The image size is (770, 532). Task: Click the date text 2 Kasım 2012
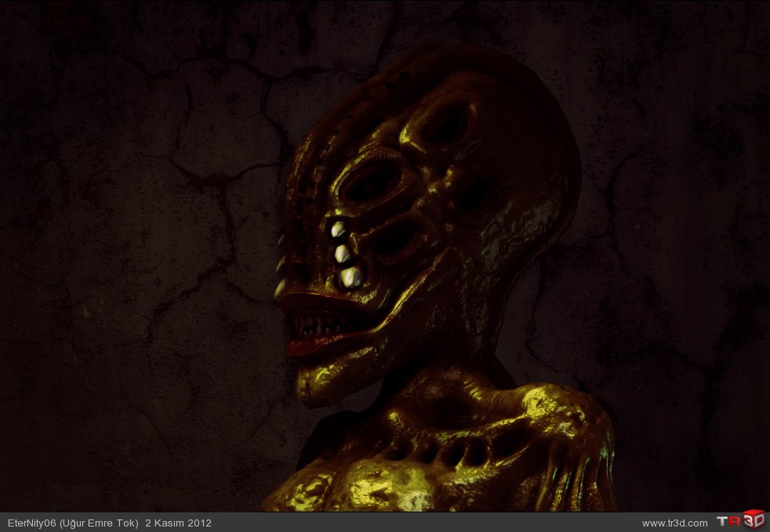click(x=178, y=523)
